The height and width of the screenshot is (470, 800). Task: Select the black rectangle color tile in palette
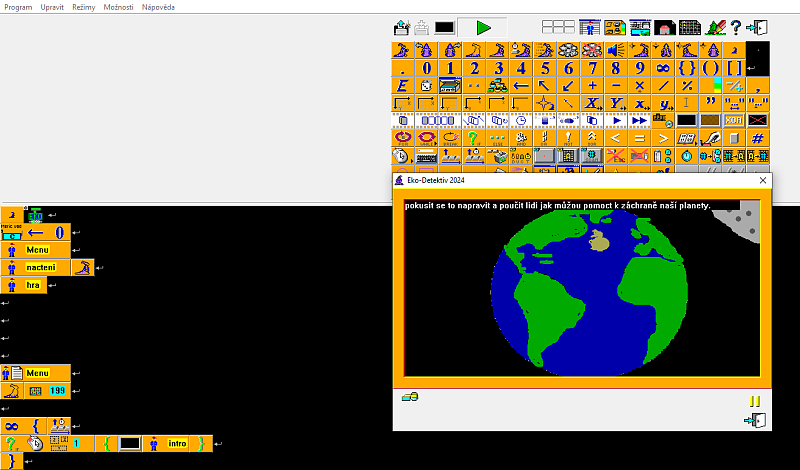pos(687,120)
